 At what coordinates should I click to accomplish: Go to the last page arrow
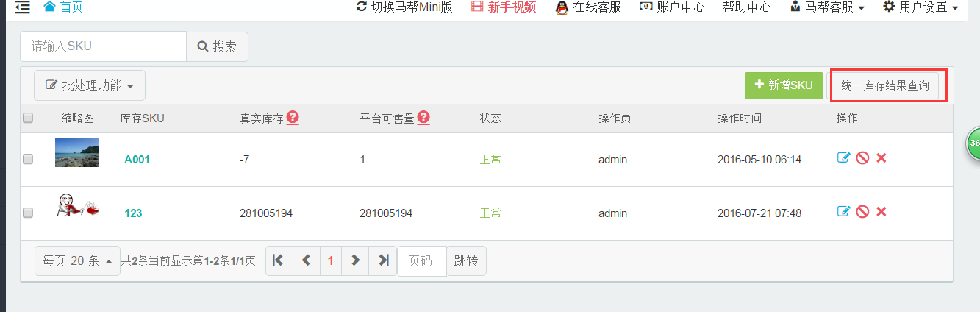coord(383,260)
